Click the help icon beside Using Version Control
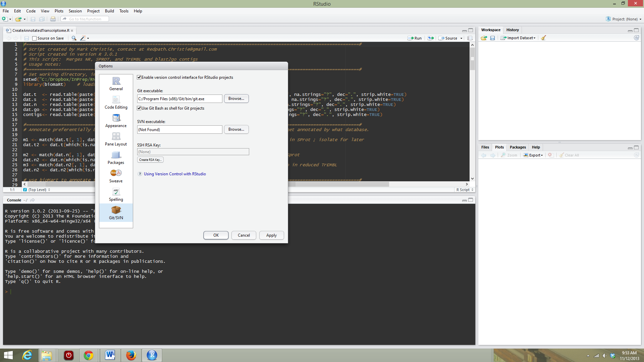This screenshot has height=362, width=644. coord(140,174)
